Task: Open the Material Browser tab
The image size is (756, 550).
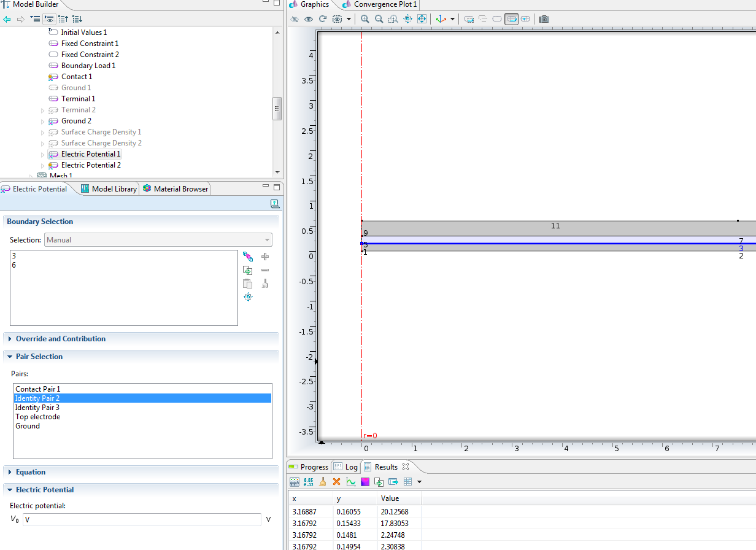Action: [x=180, y=189]
